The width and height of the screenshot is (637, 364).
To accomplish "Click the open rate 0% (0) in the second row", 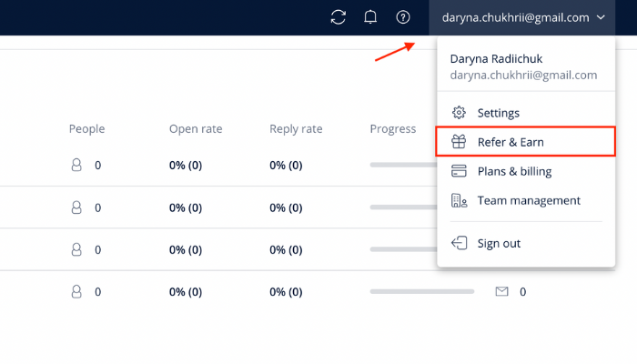I will (186, 208).
